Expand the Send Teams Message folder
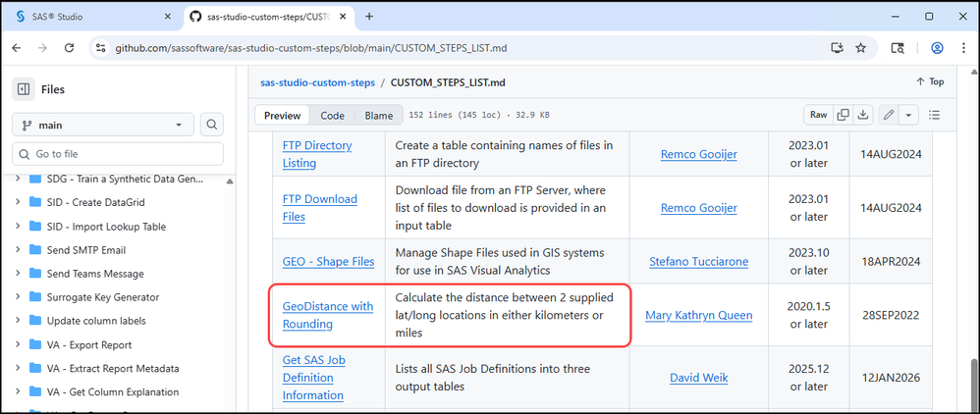The image size is (980, 414). pos(18,274)
